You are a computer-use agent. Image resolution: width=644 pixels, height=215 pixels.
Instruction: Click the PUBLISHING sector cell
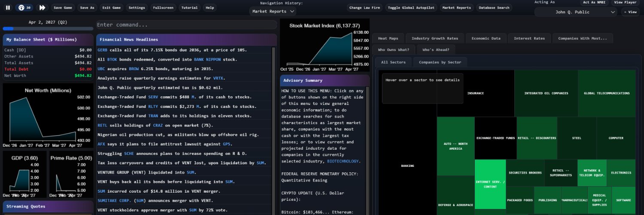547,200
